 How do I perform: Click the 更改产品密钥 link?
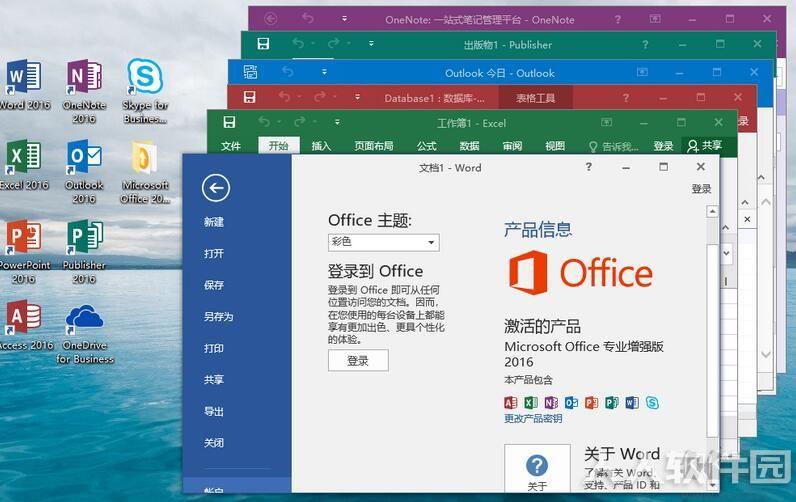click(x=533, y=418)
